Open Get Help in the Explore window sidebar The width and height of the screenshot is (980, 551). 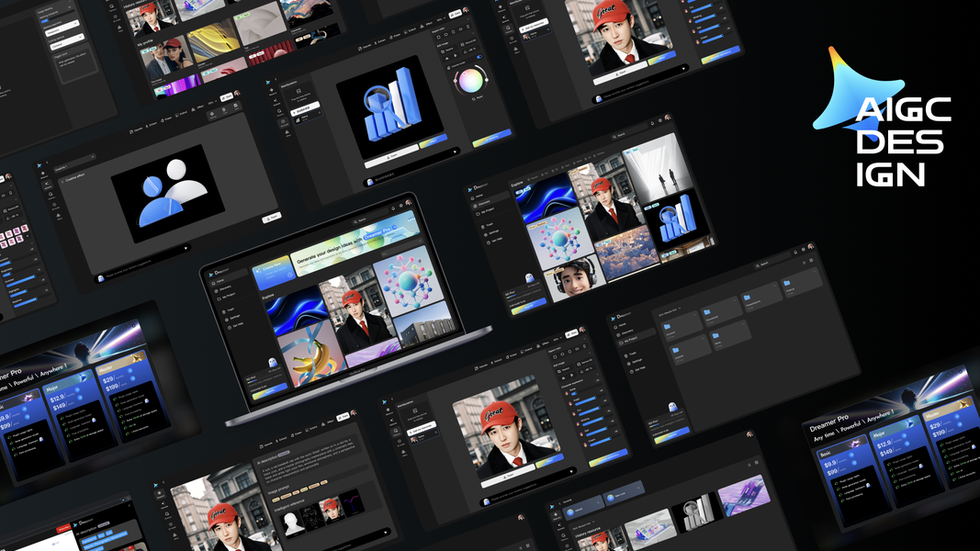pyautogui.click(x=496, y=240)
